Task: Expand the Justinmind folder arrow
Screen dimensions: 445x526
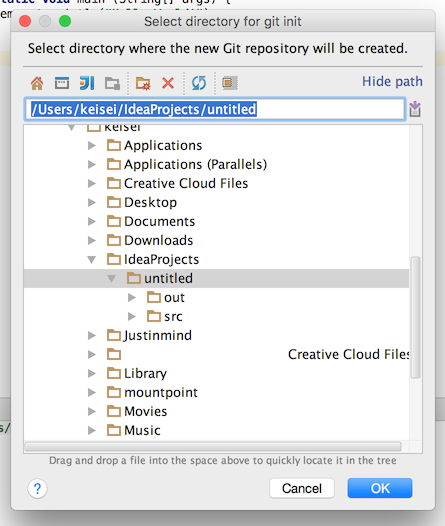Action: tap(92, 335)
